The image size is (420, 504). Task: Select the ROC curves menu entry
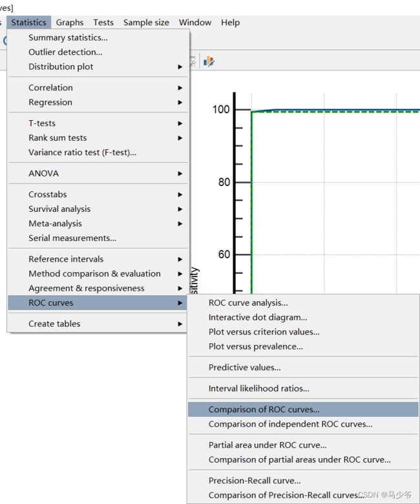[x=98, y=303]
